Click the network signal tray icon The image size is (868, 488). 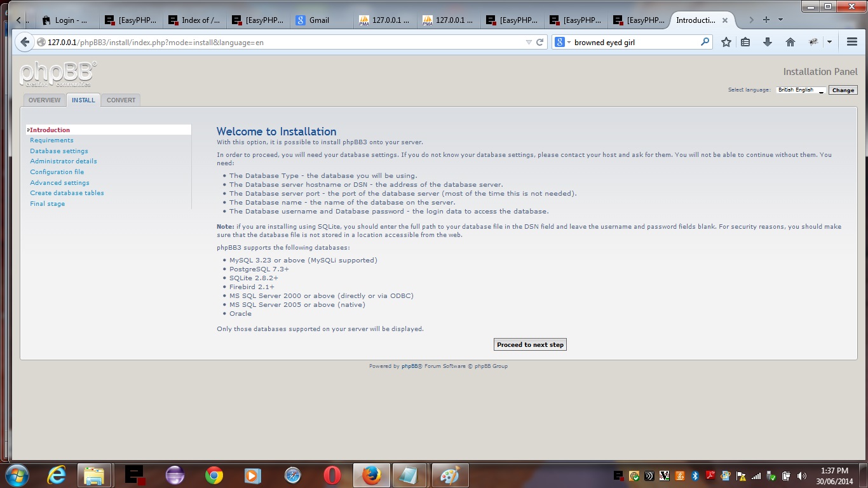pos(756,475)
